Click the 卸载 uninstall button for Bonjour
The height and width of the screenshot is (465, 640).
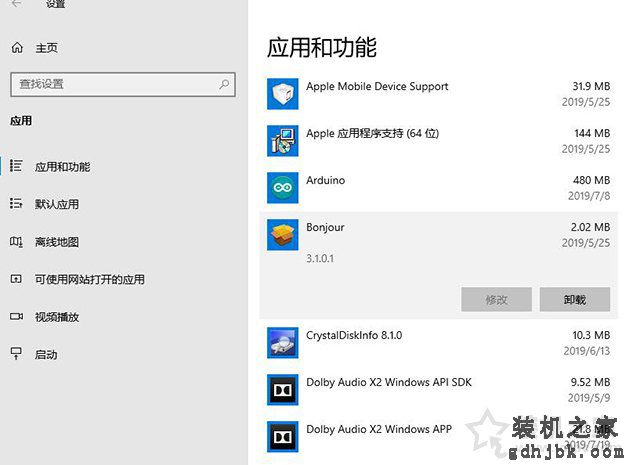click(x=575, y=300)
